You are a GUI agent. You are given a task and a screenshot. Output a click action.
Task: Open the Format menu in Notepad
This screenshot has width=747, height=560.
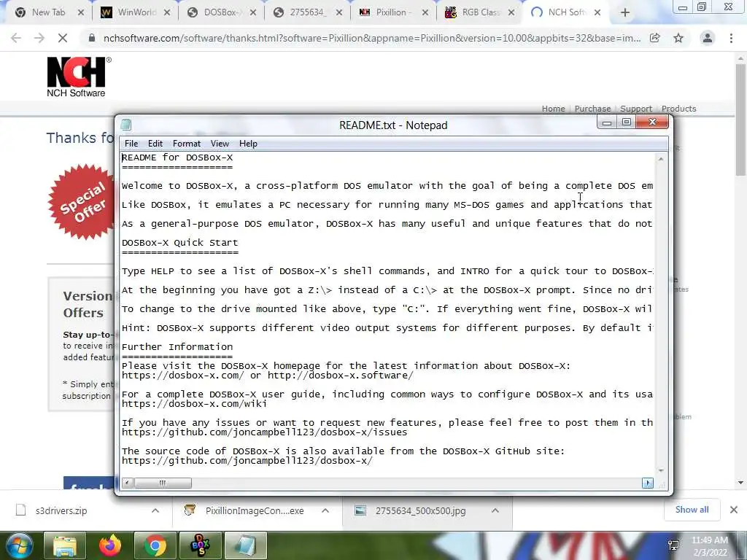(x=186, y=144)
